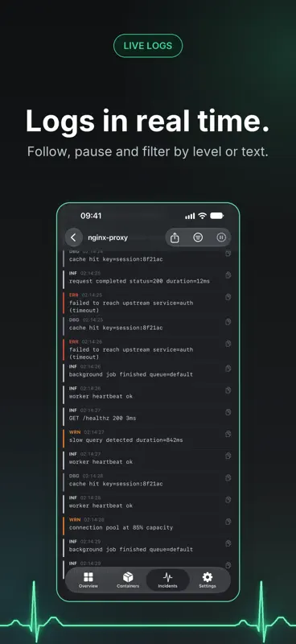Image resolution: width=296 pixels, height=644 pixels.
Task: Select the DBG 02:14:25 'cache hit key=session:8f21ac' text
Action: (116, 328)
